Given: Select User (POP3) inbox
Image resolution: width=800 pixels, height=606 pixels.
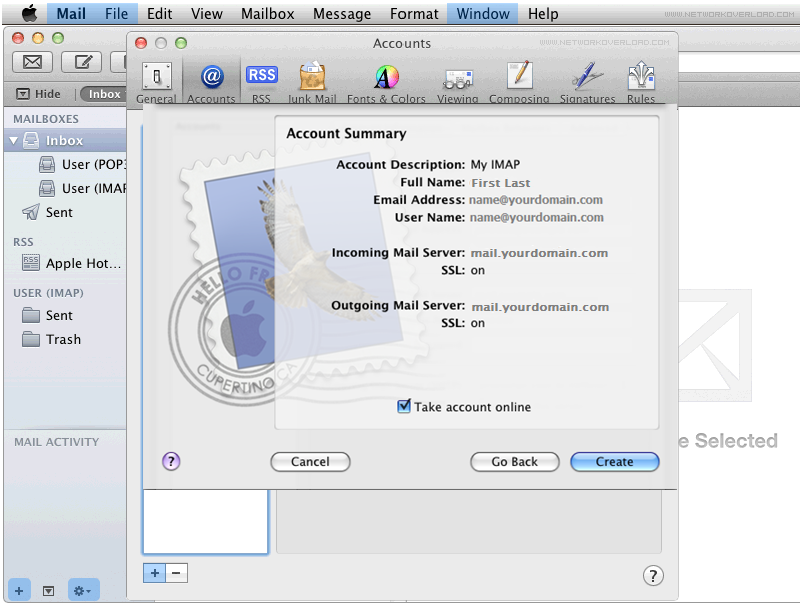Looking at the screenshot, I should (83, 164).
